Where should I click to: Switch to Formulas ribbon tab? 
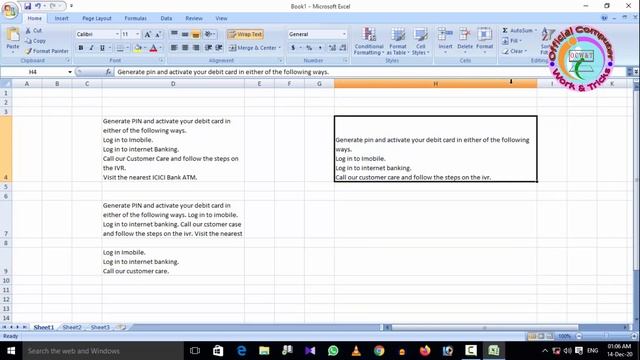point(136,18)
